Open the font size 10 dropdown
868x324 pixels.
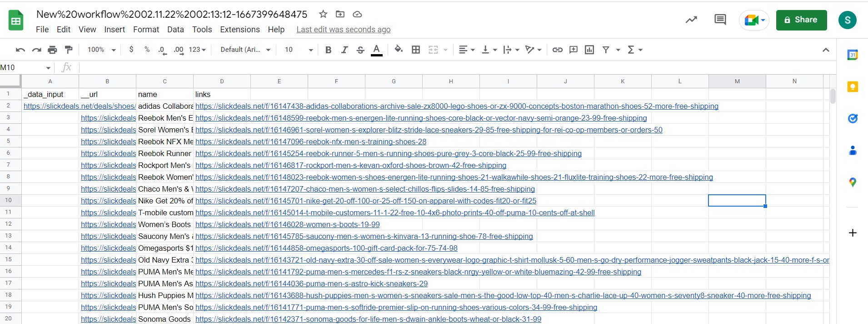[x=299, y=50]
